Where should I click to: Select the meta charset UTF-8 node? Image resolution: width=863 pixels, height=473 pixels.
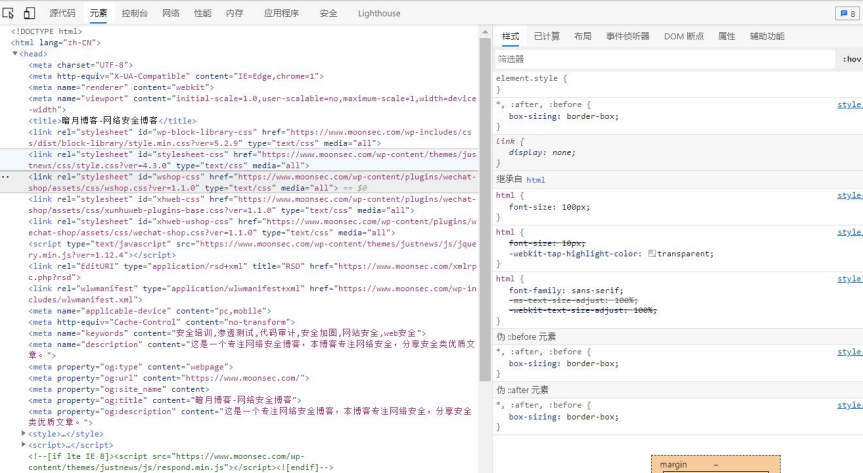point(80,65)
